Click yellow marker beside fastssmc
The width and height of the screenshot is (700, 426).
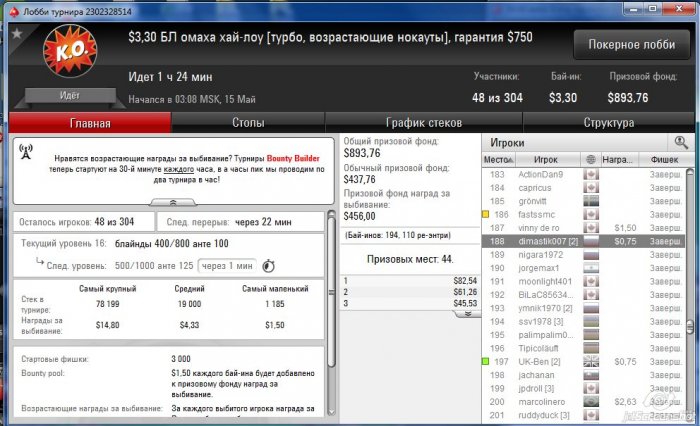(x=485, y=214)
